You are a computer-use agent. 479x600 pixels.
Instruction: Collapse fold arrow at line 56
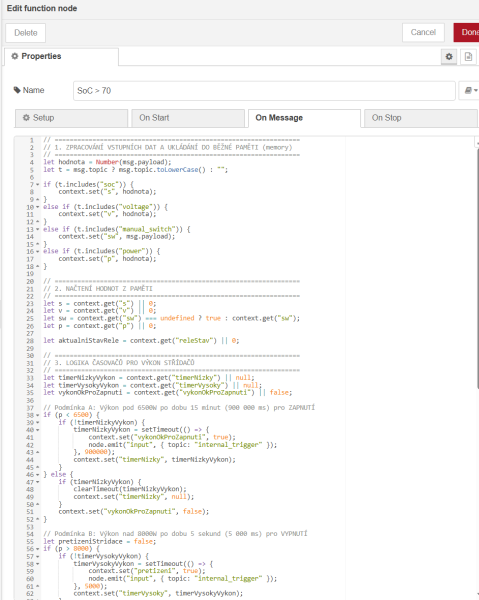pos(37,549)
